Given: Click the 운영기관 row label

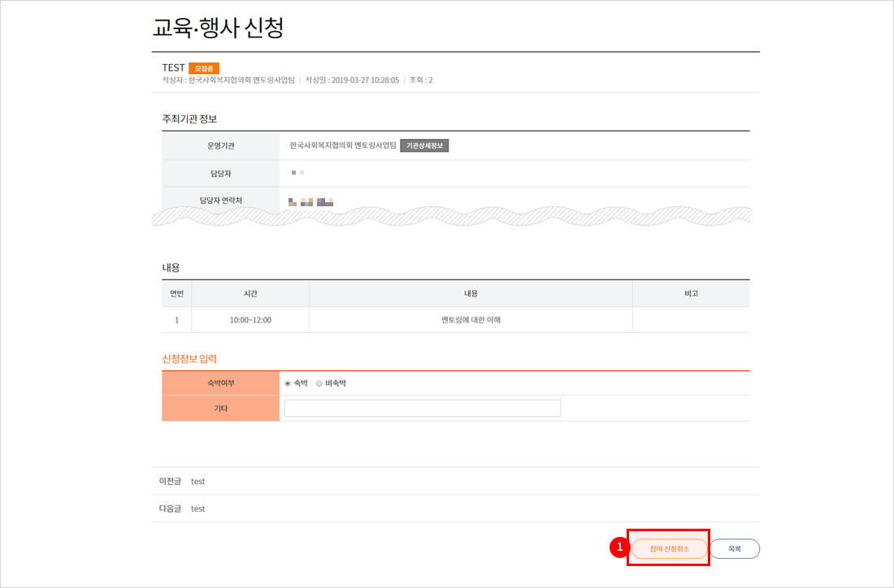Looking at the screenshot, I should (220, 145).
